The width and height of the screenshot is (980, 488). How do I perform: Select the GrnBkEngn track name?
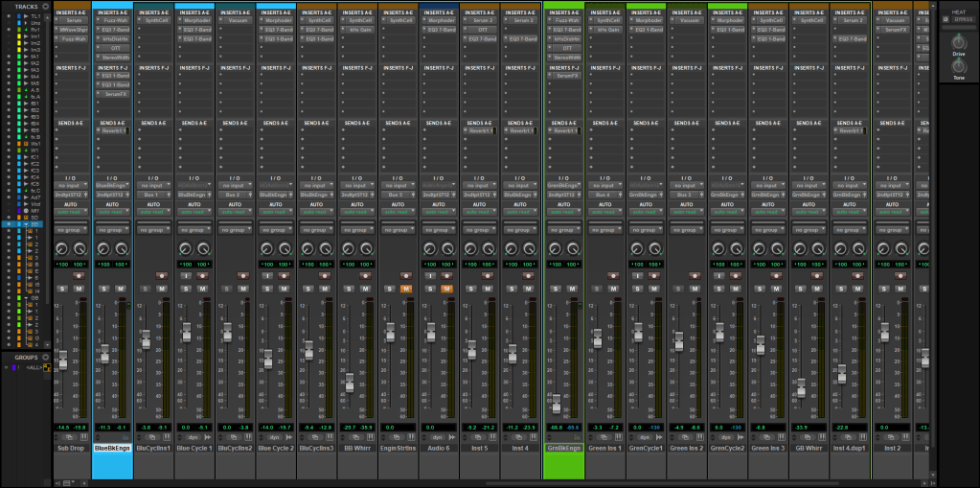coord(562,449)
